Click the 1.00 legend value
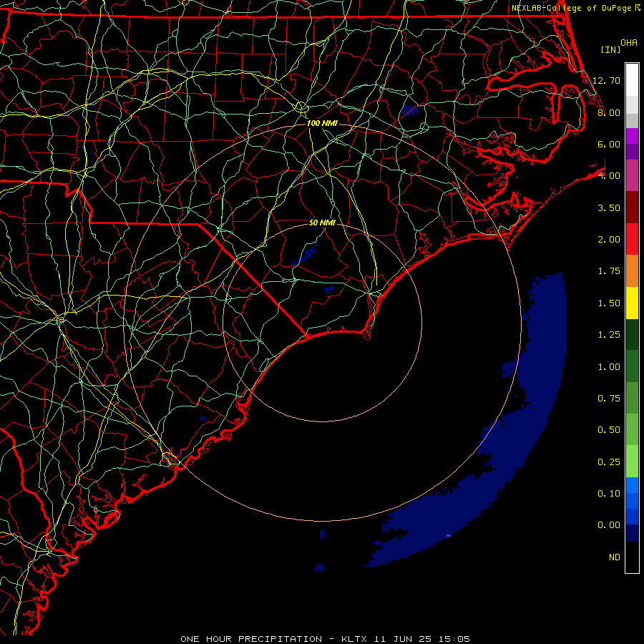Image resolution: width=644 pixels, height=644 pixels. coord(609,367)
